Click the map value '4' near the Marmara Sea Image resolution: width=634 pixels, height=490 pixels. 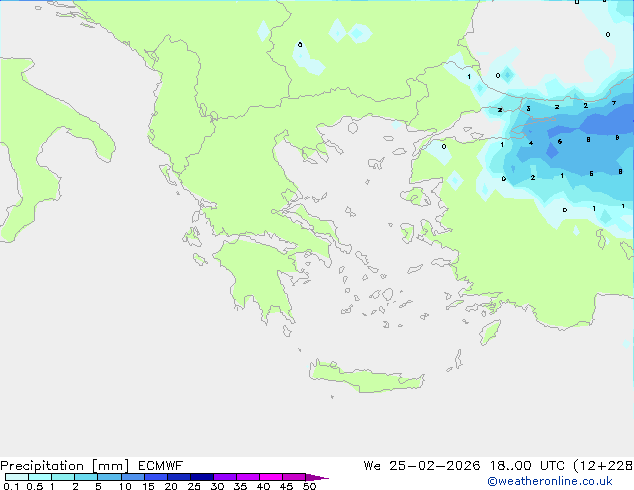531,143
